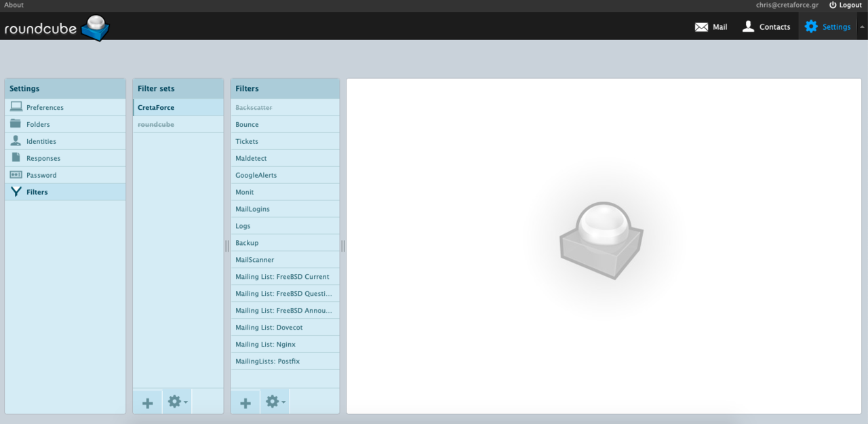Select Mailing List: FreeBSD Questi… filter

[285, 294]
